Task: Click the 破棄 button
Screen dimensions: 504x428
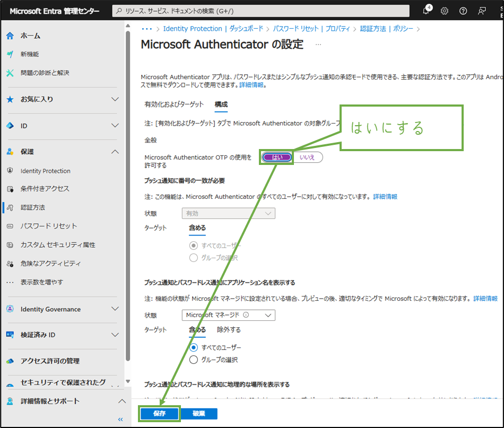Action: click(x=199, y=414)
